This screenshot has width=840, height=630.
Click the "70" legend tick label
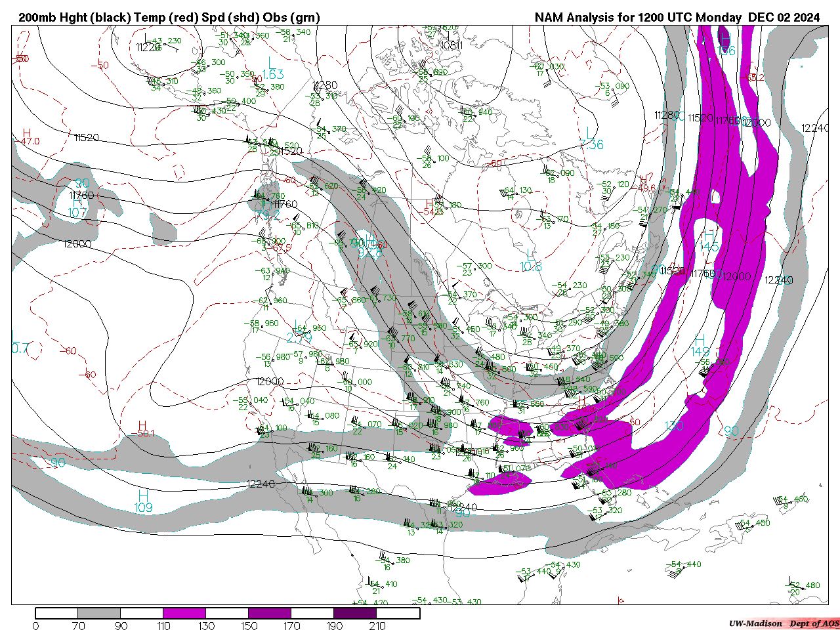coord(78,625)
